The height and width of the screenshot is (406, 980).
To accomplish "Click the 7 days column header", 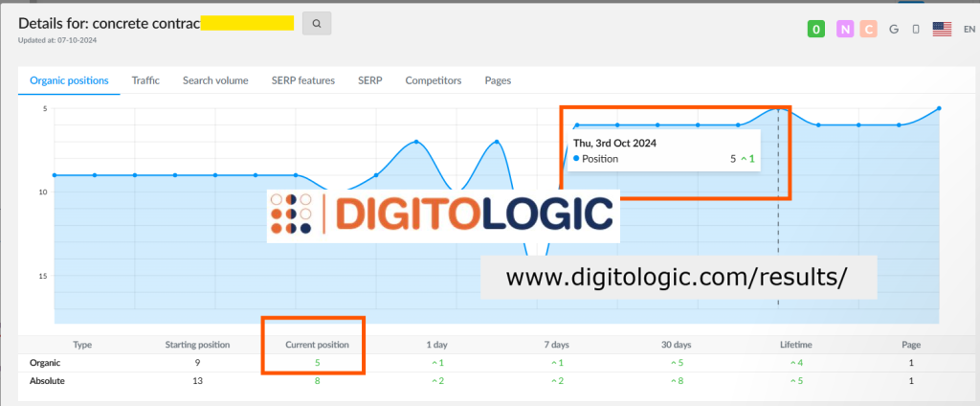I will click(556, 345).
